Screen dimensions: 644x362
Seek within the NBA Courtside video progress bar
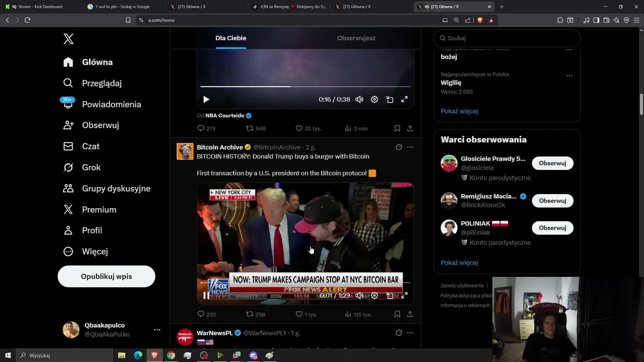[x=305, y=86]
